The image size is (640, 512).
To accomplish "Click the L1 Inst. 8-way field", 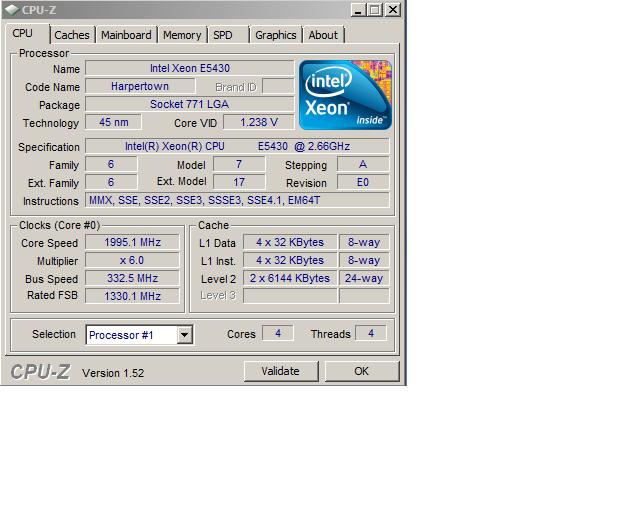I will [364, 260].
